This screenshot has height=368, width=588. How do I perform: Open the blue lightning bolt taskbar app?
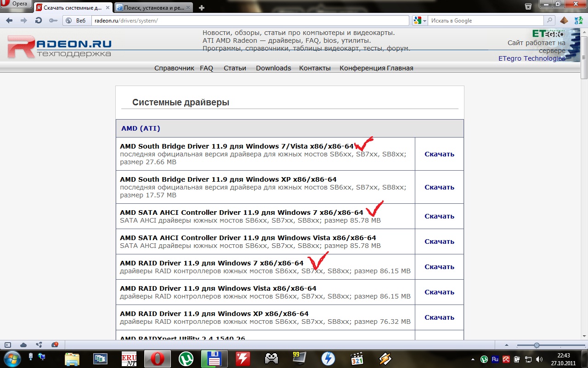[x=328, y=358]
